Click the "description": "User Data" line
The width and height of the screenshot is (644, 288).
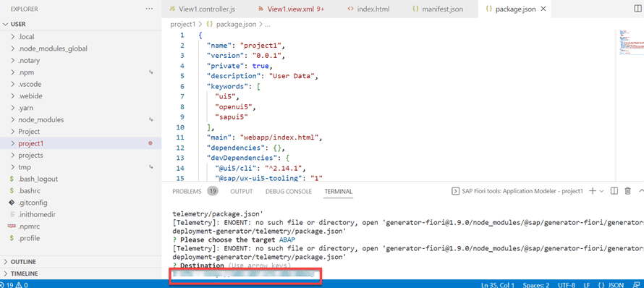pos(263,76)
